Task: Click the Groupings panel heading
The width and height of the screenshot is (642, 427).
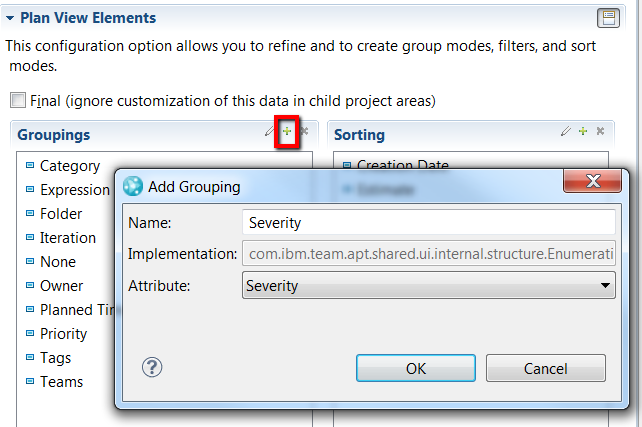Action: (54, 135)
